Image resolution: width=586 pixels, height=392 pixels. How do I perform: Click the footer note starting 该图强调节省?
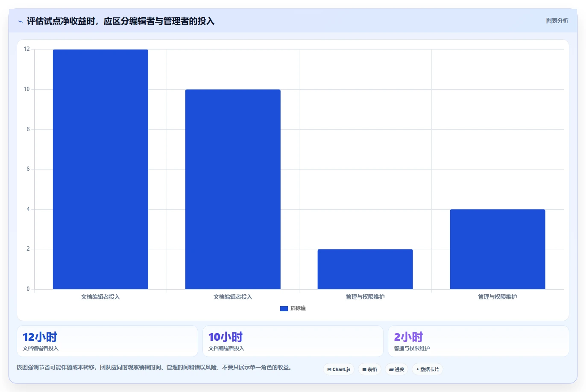tap(155, 367)
